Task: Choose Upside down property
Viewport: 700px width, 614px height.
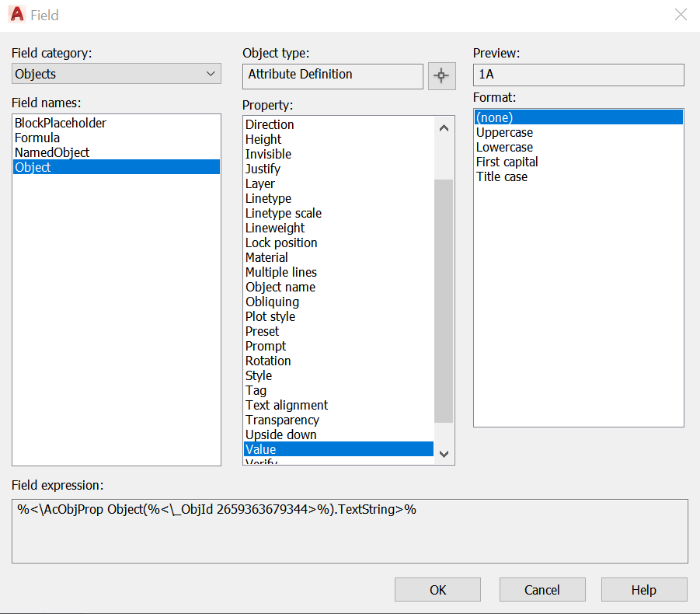Action: [x=339, y=434]
